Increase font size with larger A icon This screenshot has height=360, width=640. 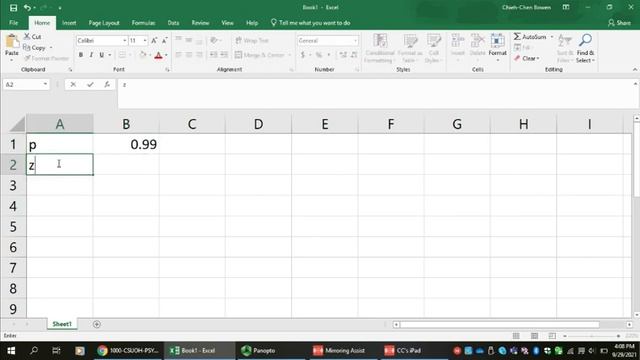tap(154, 40)
